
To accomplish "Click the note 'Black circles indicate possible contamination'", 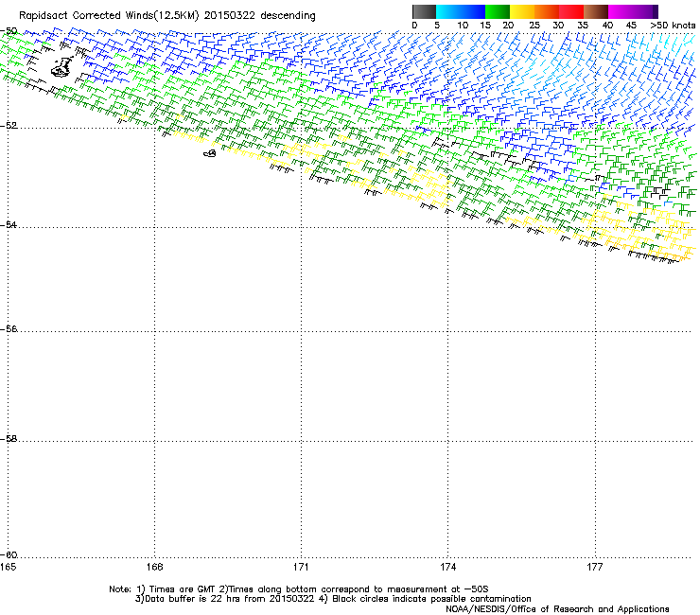I will click(431, 599).
